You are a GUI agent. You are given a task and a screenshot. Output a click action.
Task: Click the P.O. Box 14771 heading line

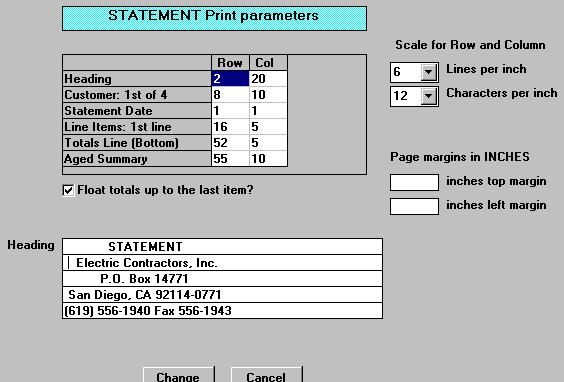222,279
